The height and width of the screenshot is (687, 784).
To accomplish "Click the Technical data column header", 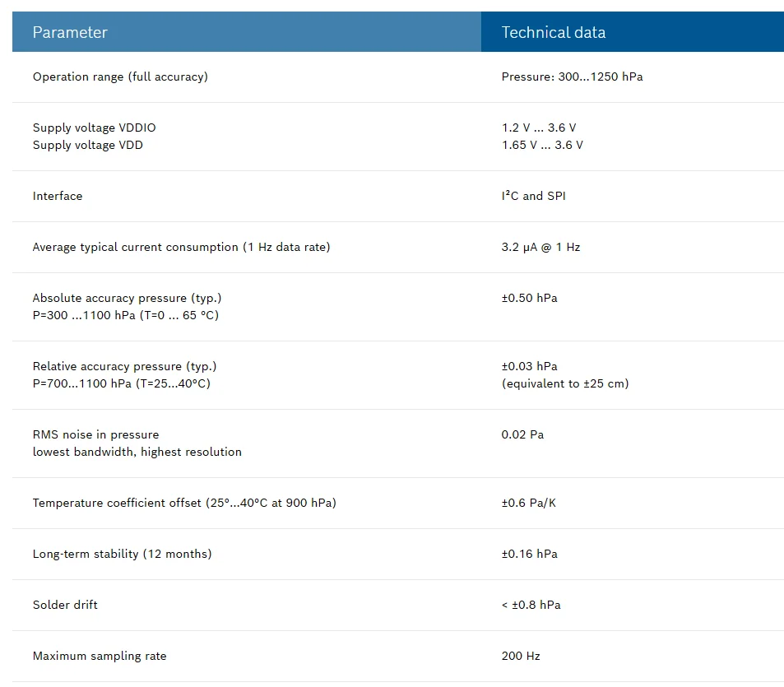I will (x=553, y=33).
